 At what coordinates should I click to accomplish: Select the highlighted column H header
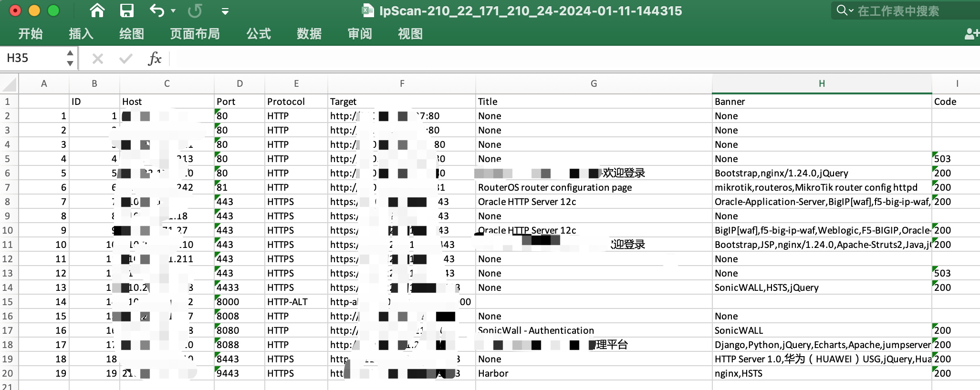tap(822, 84)
